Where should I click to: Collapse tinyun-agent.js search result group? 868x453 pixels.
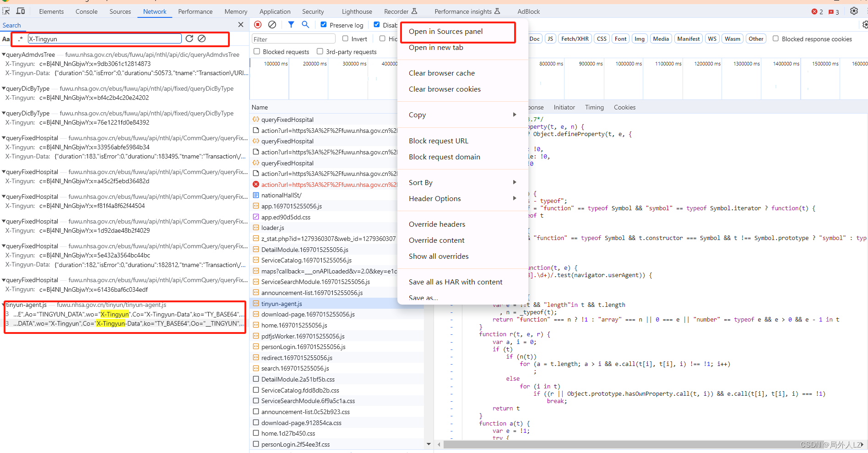click(4, 305)
